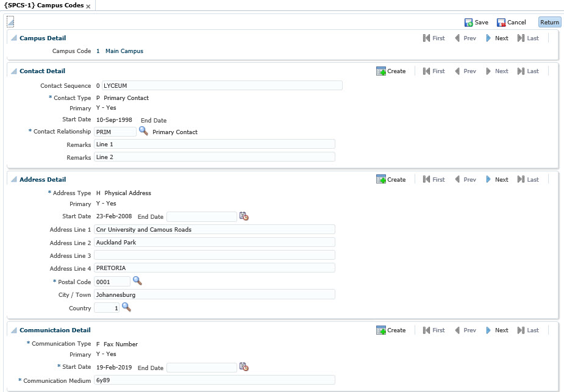
Task: Open the Address End Date calendar picker
Action: coord(244,216)
